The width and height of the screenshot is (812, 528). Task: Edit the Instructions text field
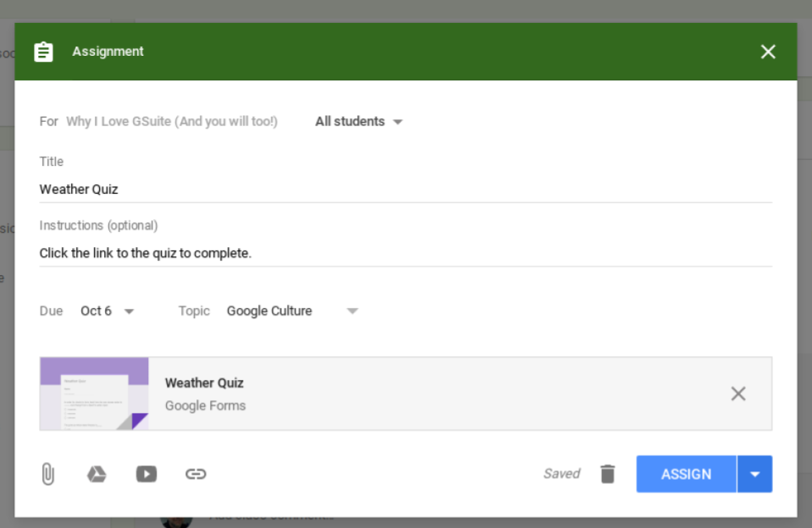tap(406, 253)
